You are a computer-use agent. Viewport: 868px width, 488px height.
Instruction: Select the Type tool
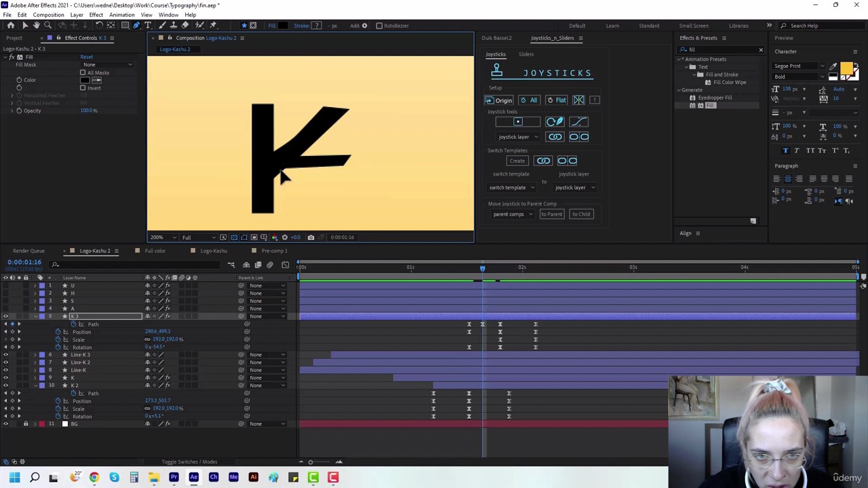148,26
